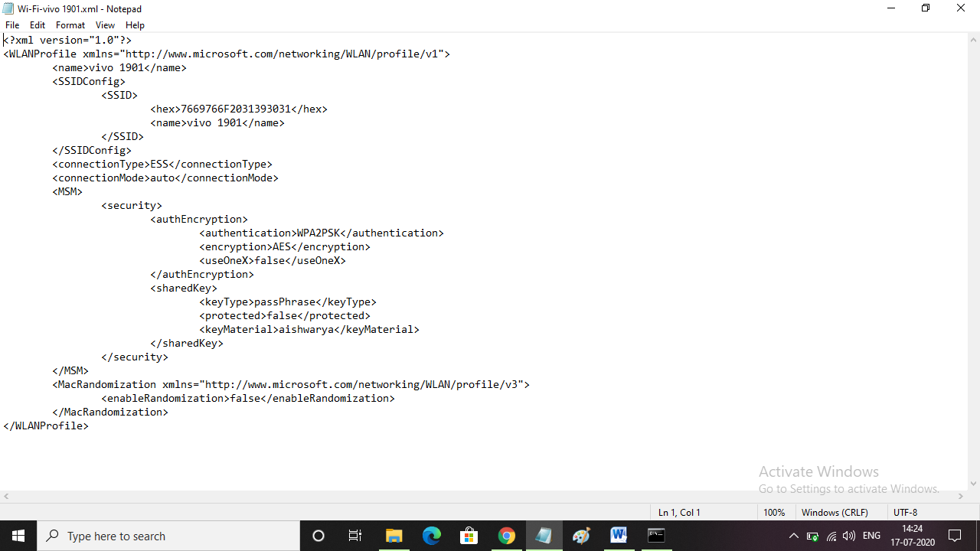
Task: Open the clock showing 14:24
Action: 912,536
